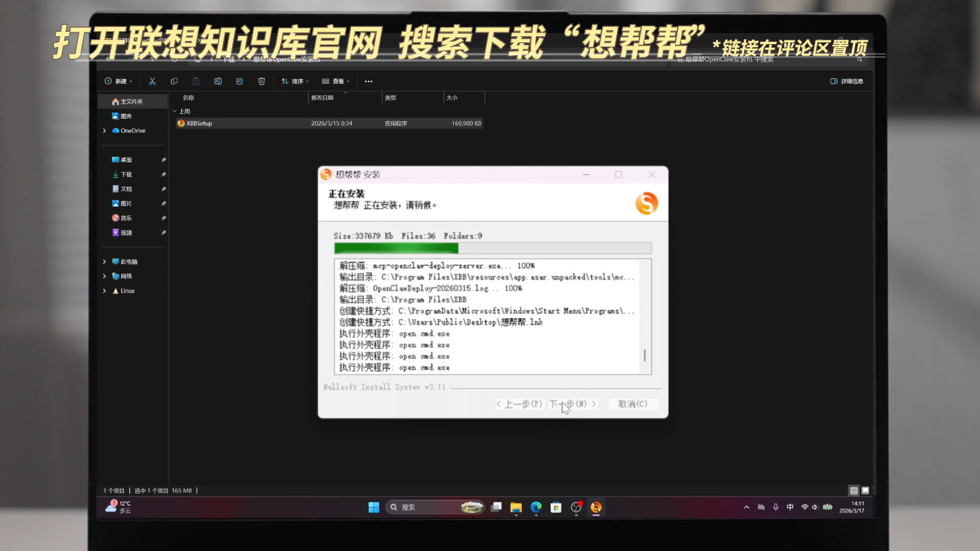The height and width of the screenshot is (551, 980).
Task: Click the Copy icon in Explorer toolbar
Action: pyautogui.click(x=174, y=81)
